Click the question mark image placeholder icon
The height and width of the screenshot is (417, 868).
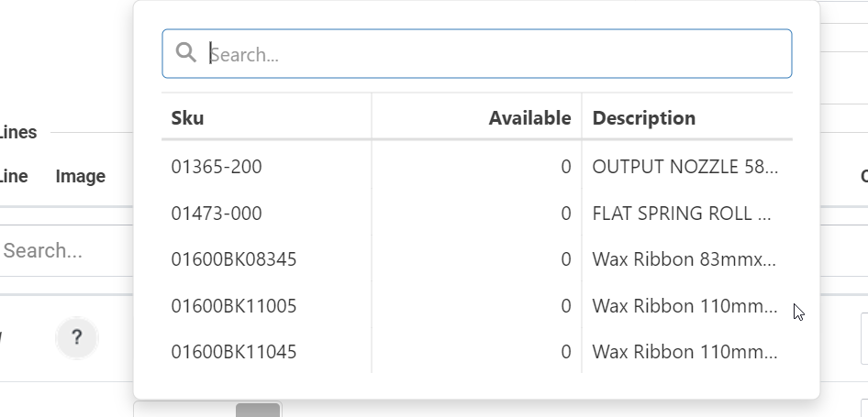pyautogui.click(x=77, y=338)
